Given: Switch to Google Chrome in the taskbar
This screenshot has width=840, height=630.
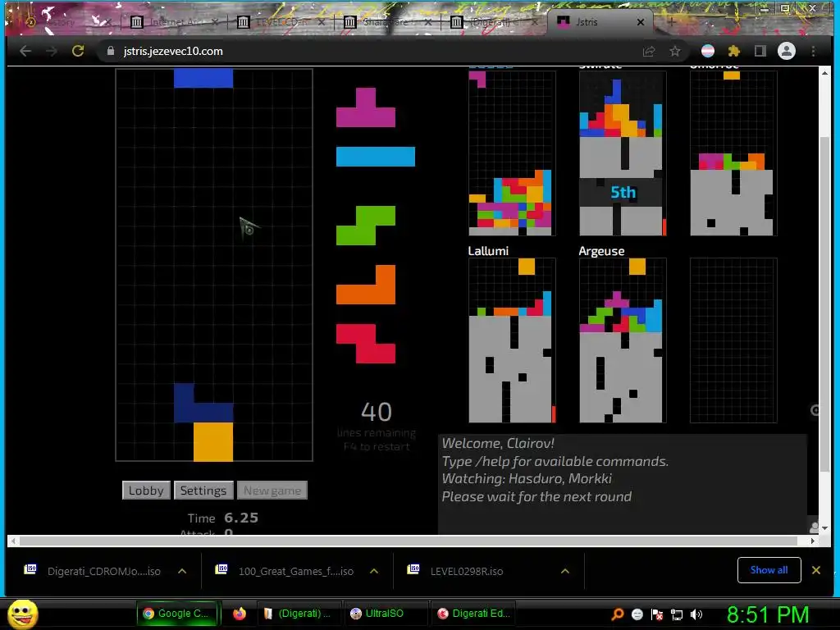Looking at the screenshot, I should [x=179, y=614].
